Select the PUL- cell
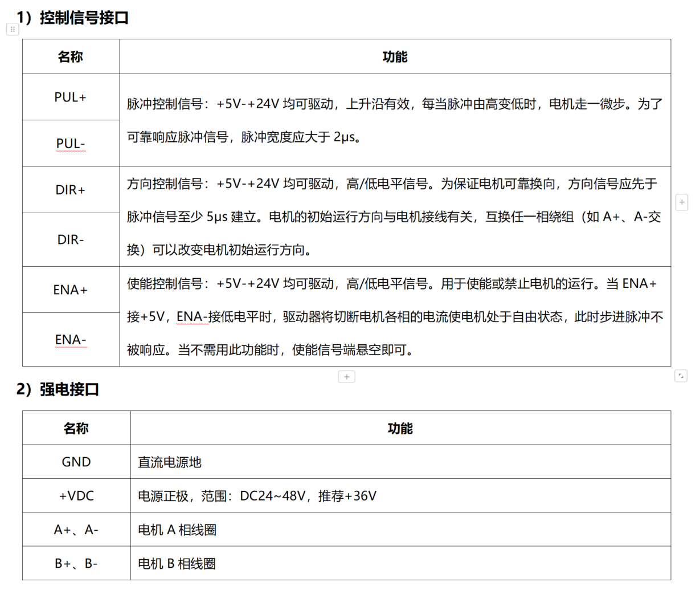The image size is (700, 590). pos(71,144)
